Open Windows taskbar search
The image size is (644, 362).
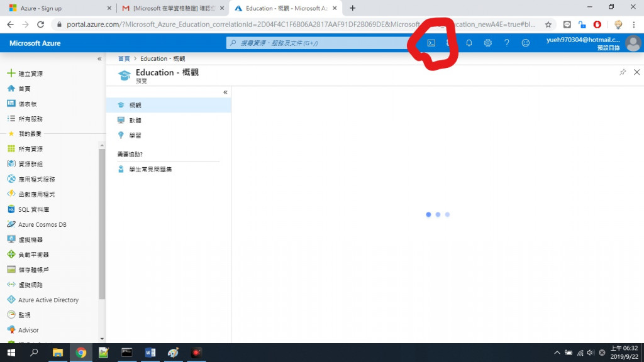(34, 353)
